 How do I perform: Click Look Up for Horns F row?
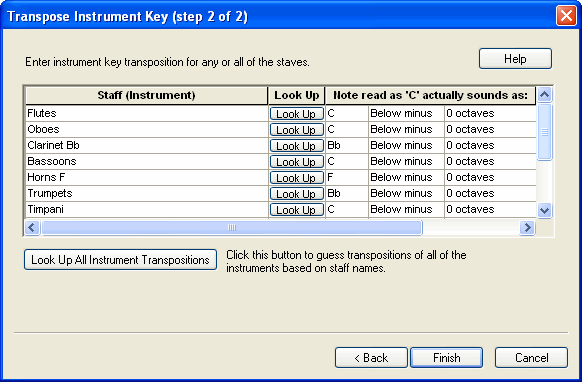click(296, 177)
